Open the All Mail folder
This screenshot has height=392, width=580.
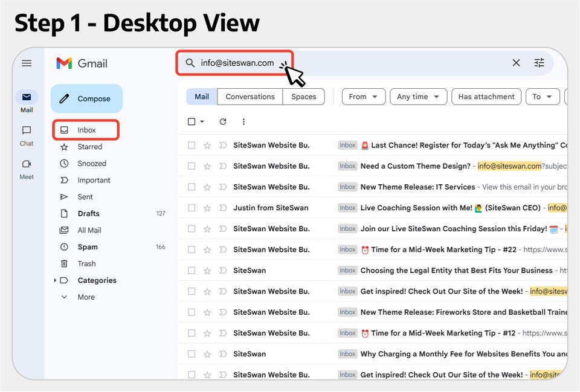point(89,230)
